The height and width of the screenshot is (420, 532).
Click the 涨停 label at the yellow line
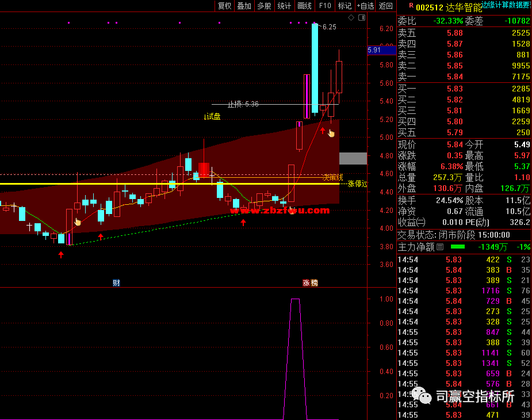[357, 184]
